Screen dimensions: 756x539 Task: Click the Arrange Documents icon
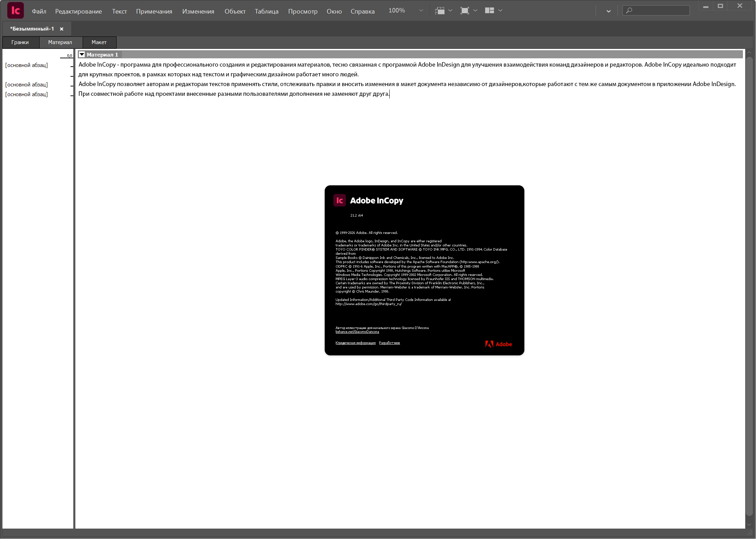(x=489, y=11)
